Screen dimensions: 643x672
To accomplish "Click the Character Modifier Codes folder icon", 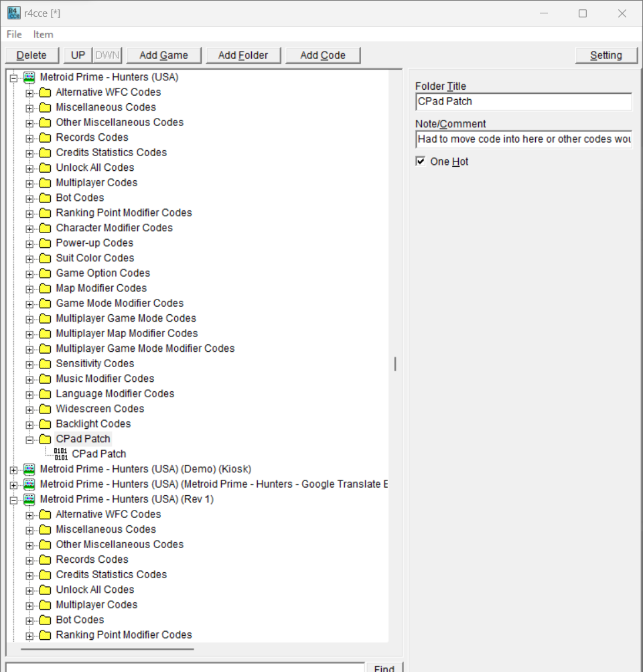I will pos(45,228).
